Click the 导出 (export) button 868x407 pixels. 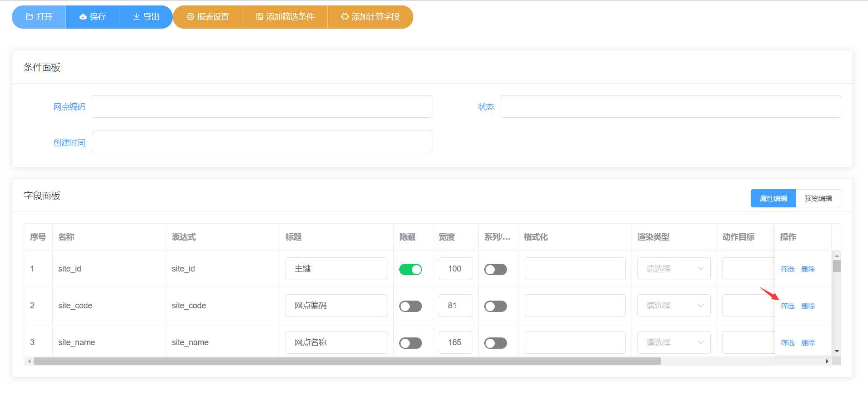pyautogui.click(x=146, y=17)
